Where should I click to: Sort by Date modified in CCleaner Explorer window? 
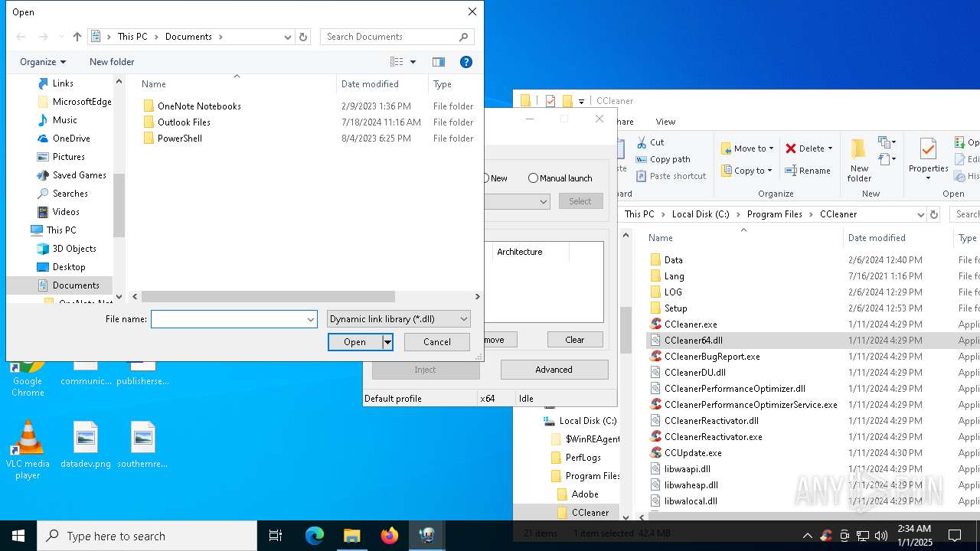pyautogui.click(x=877, y=238)
